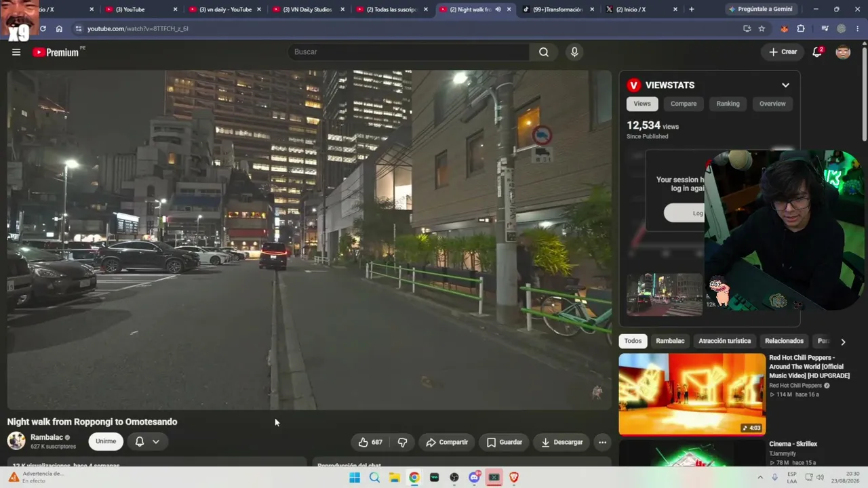Close the (3) YouTube browser tab
The height and width of the screenshot is (488, 868).
175,9
